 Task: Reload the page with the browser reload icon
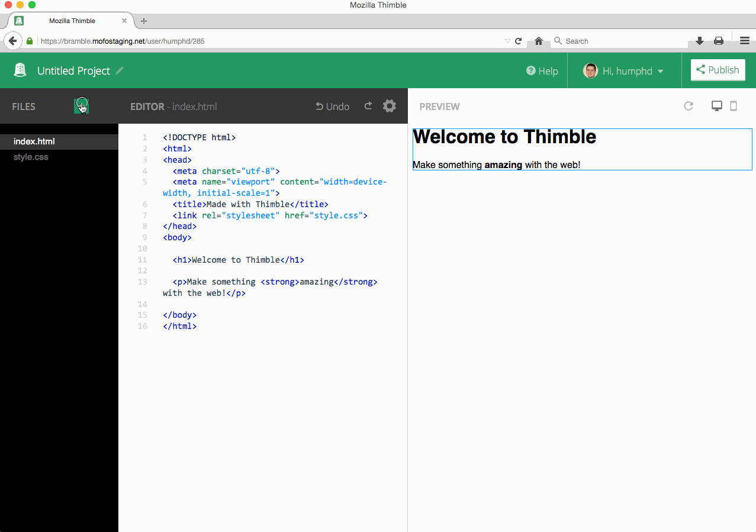pyautogui.click(x=519, y=41)
